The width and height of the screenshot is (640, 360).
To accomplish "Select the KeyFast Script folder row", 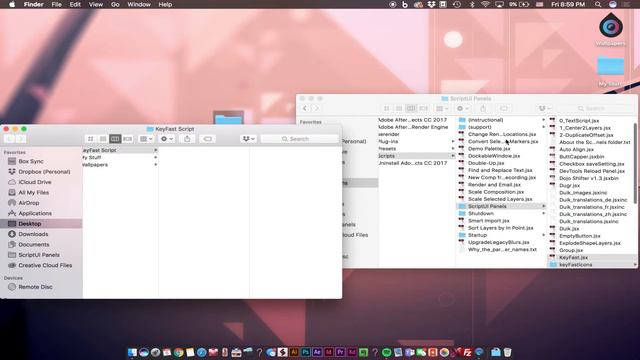I will coord(120,150).
